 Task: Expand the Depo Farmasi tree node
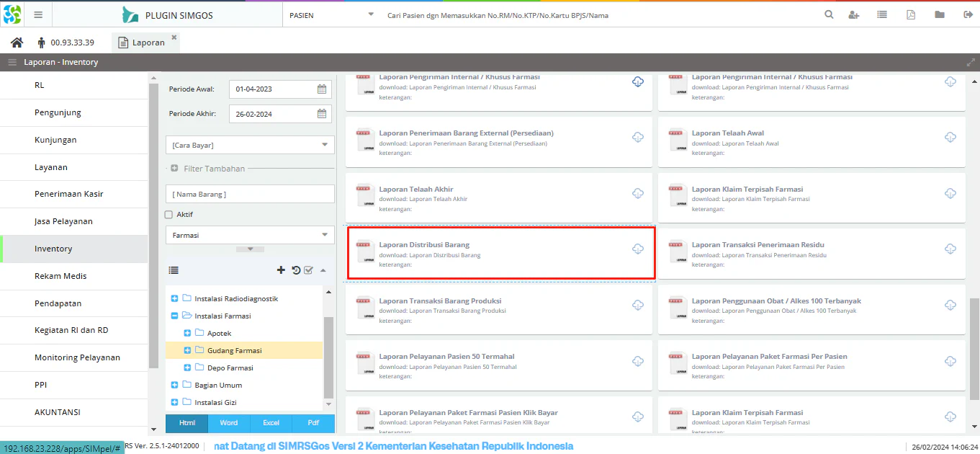(187, 368)
